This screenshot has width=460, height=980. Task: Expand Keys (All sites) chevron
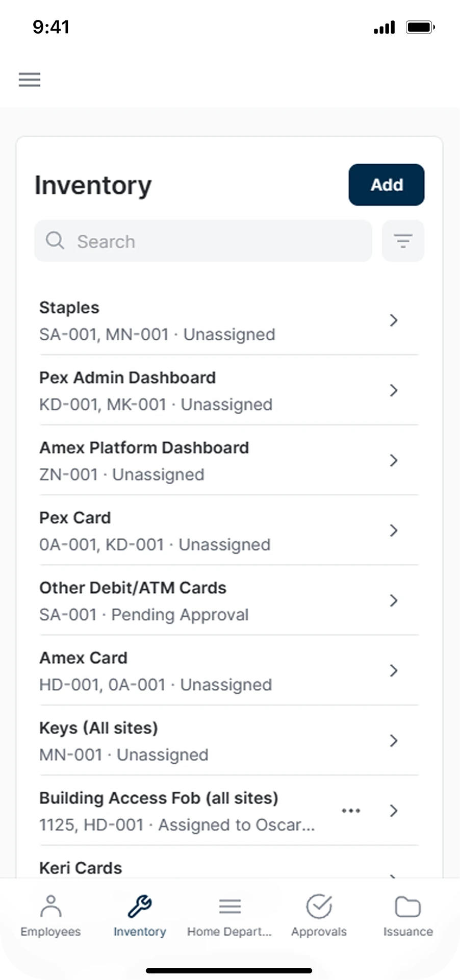tap(393, 741)
